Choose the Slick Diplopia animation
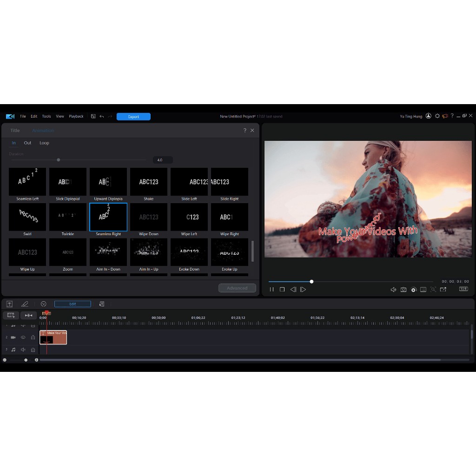Viewport: 476px width, 476px height. [68, 184]
